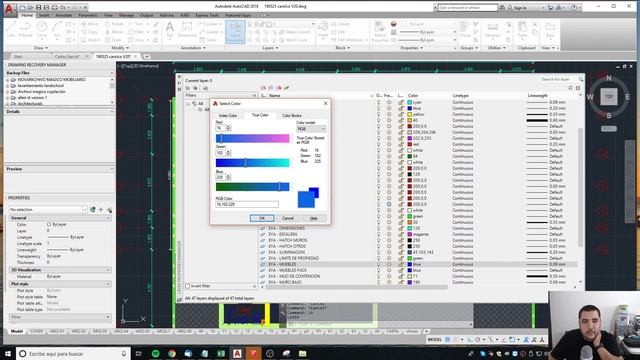Screen dimensions: 640x360
Task: Open Spotify from the taskbar
Action: tap(156, 353)
